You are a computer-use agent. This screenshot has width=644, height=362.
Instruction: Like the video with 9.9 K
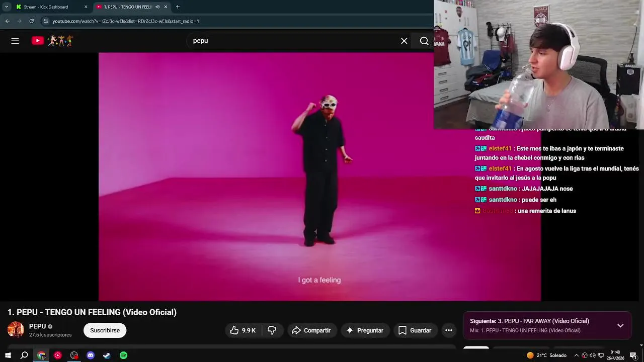243,330
